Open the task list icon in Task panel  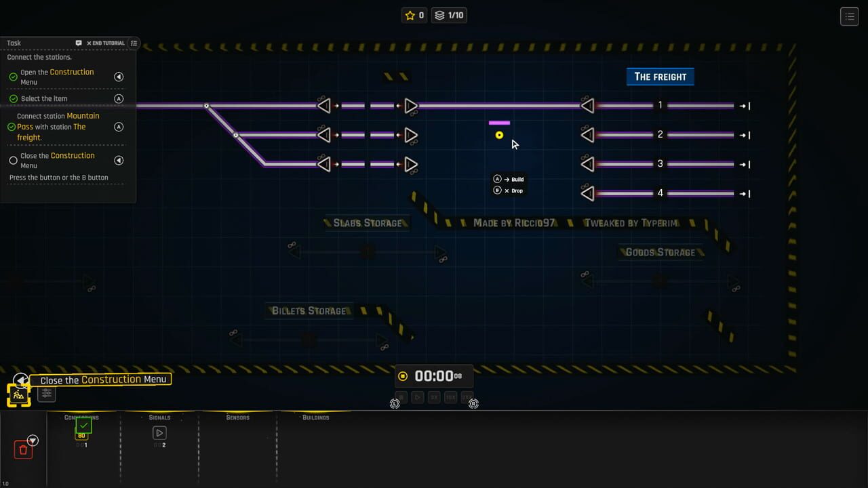134,43
